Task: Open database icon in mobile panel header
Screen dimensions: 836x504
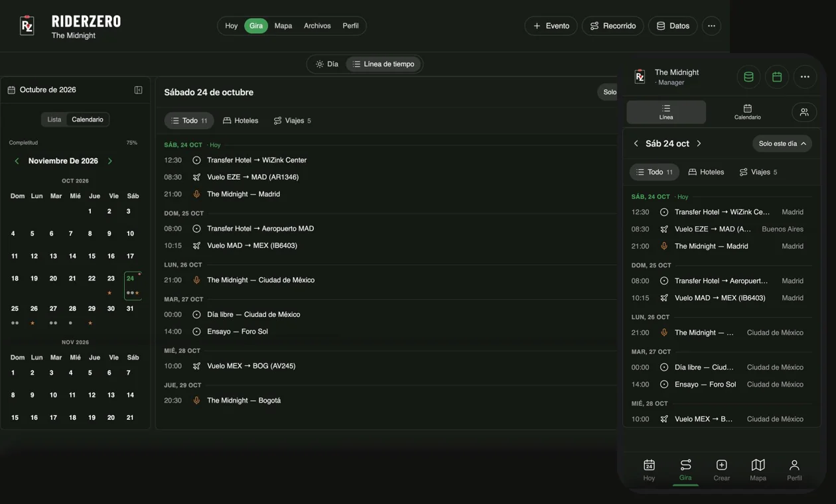Action: 748,77
